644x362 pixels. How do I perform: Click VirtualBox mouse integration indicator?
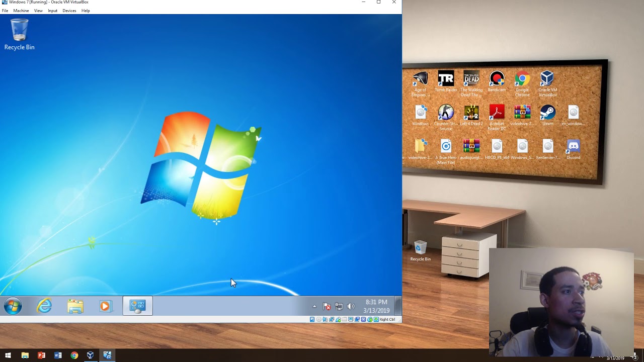click(x=370, y=319)
